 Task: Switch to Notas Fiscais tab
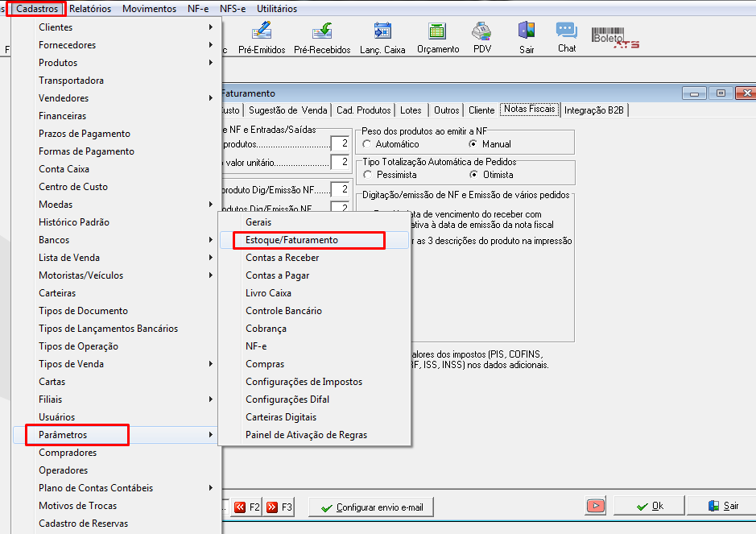530,109
